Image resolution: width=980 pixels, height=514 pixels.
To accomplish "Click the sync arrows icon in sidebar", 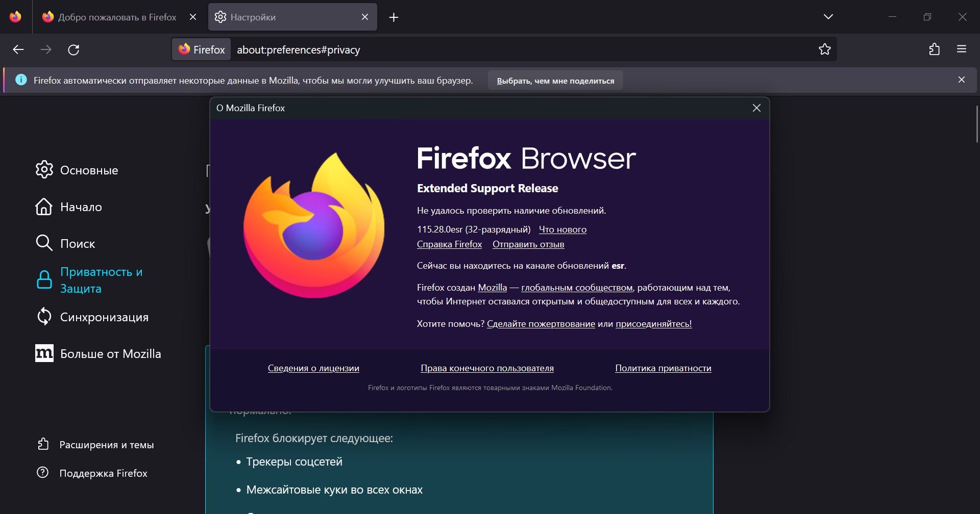I will 44,317.
